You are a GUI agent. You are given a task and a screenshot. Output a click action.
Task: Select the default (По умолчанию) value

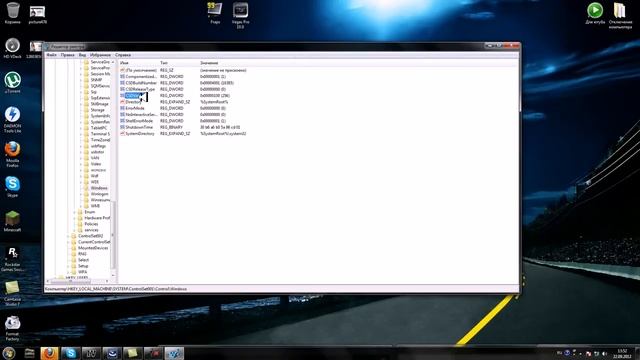point(140,70)
